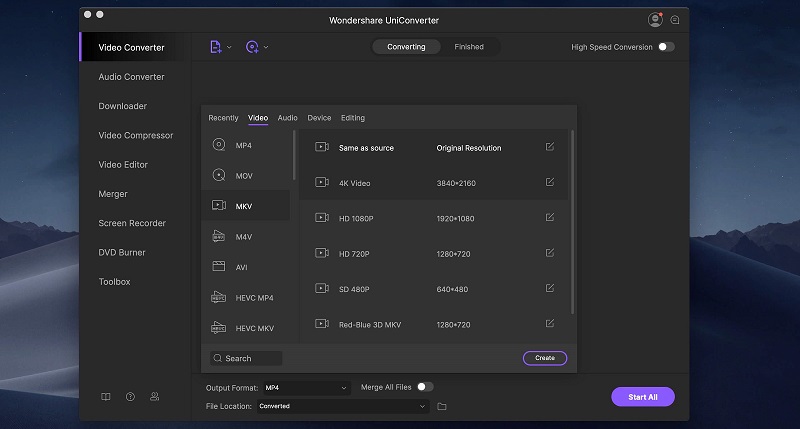Click the bottom sidebar user account icon

pos(155,396)
